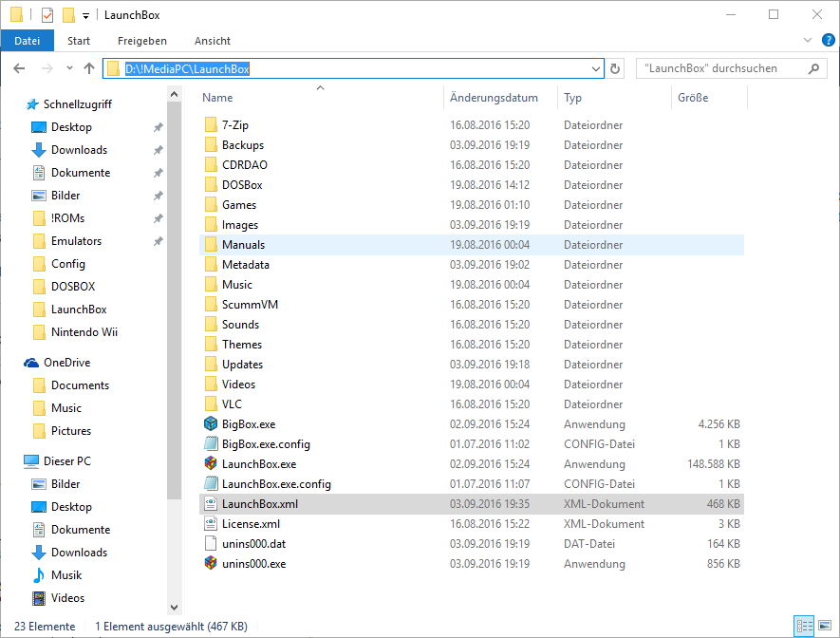Click the BigBox.exe application icon
This screenshot has width=840, height=638.
click(x=211, y=424)
